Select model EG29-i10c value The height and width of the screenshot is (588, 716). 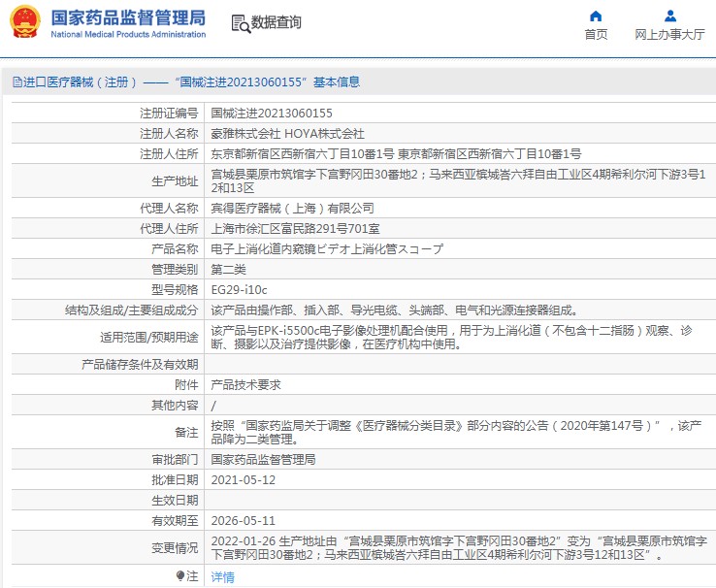coord(239,290)
